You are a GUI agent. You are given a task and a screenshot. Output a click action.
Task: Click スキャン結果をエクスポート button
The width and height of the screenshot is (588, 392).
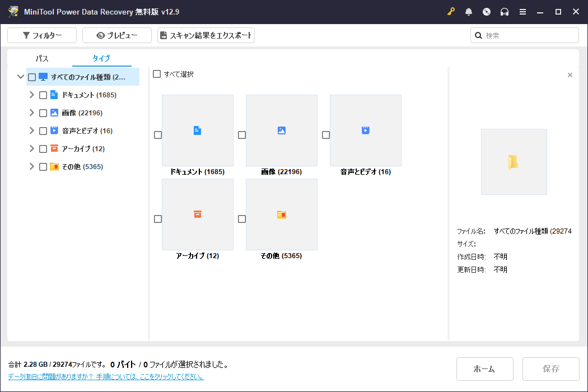tap(206, 35)
